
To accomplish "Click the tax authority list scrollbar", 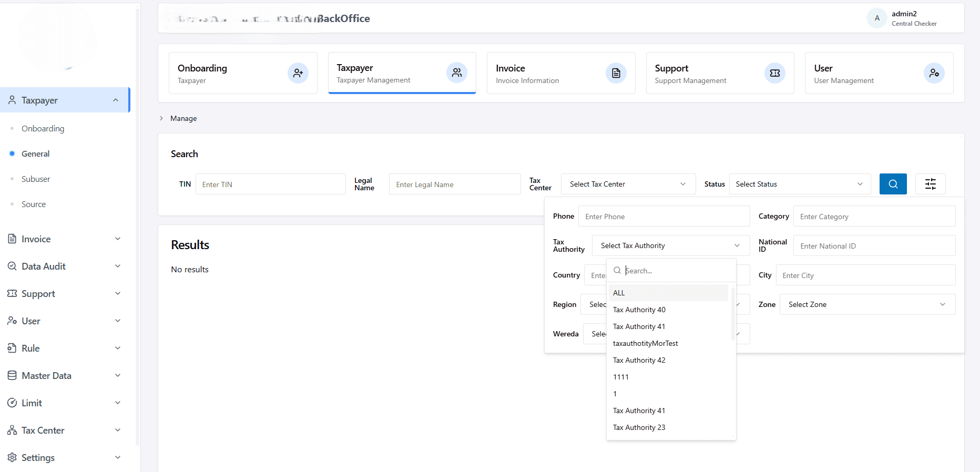I will (733, 314).
